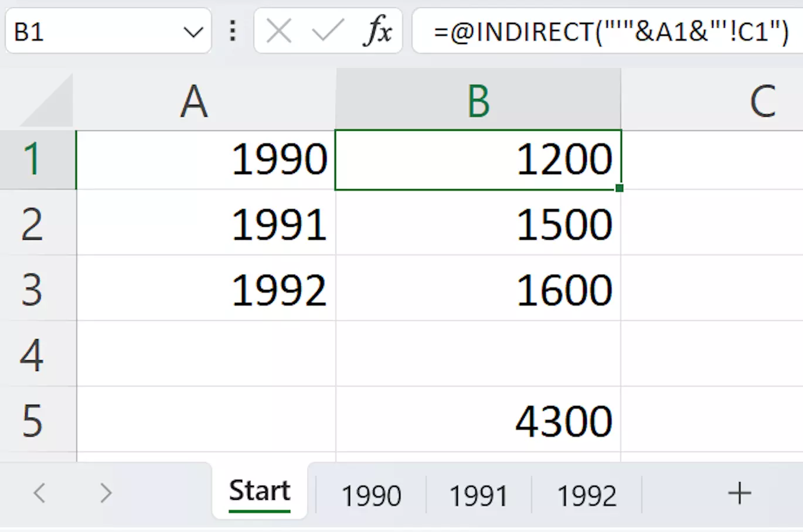Viewport: 803px width, 532px height.
Task: Open Insert Function dialog via fx icon
Action: point(378,30)
